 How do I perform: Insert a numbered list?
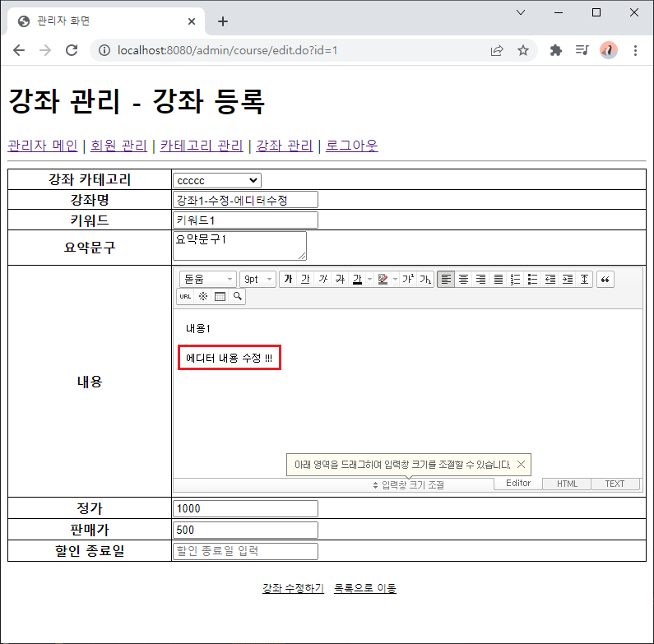515,279
